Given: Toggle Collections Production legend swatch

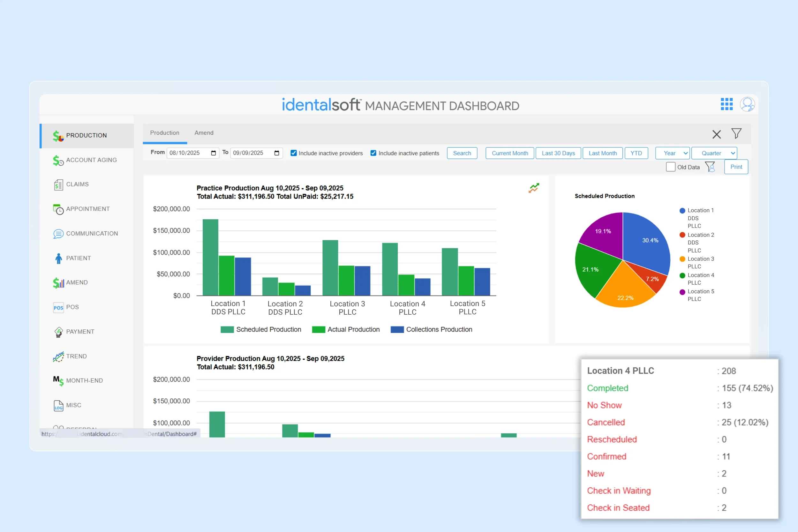Looking at the screenshot, I should pyautogui.click(x=397, y=329).
